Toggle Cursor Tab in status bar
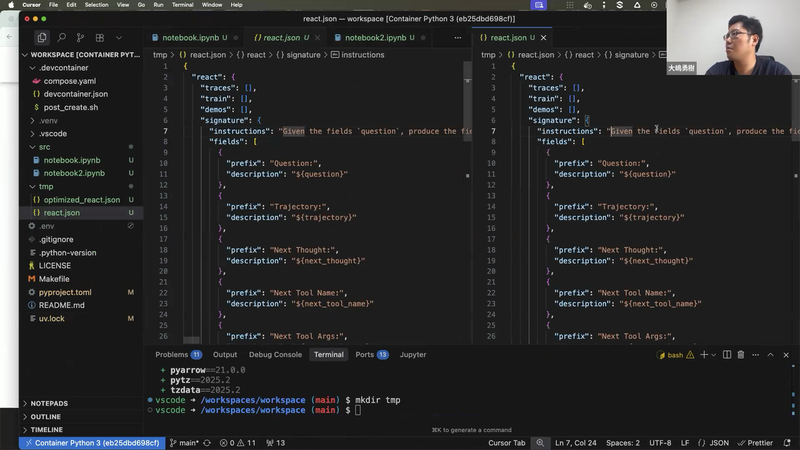Viewport: 800px width, 450px height. (x=506, y=443)
